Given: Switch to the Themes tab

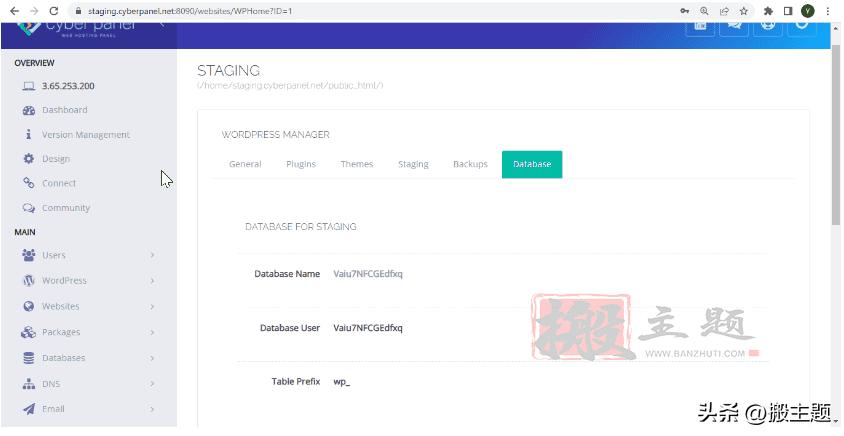Looking at the screenshot, I should (x=357, y=164).
